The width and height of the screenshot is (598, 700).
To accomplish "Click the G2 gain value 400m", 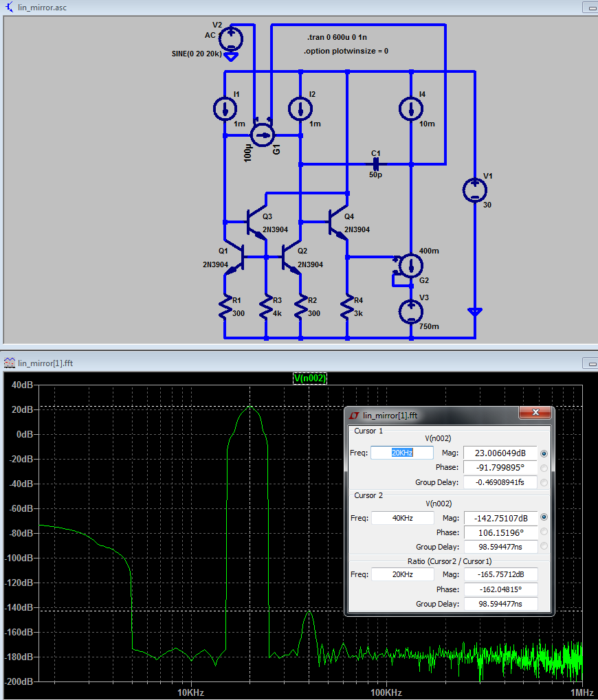I will [429, 251].
